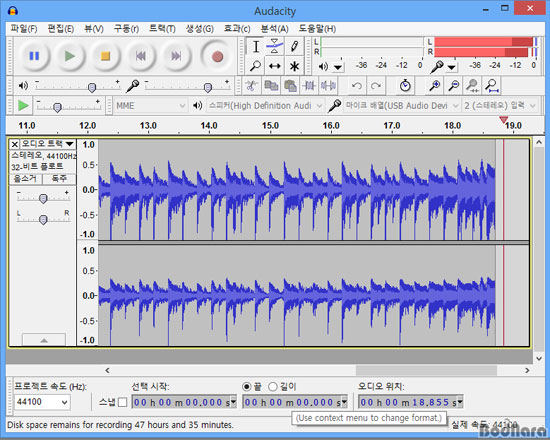Click the Sync-Lock clock icon
This screenshot has height=440, width=550.
click(x=405, y=86)
